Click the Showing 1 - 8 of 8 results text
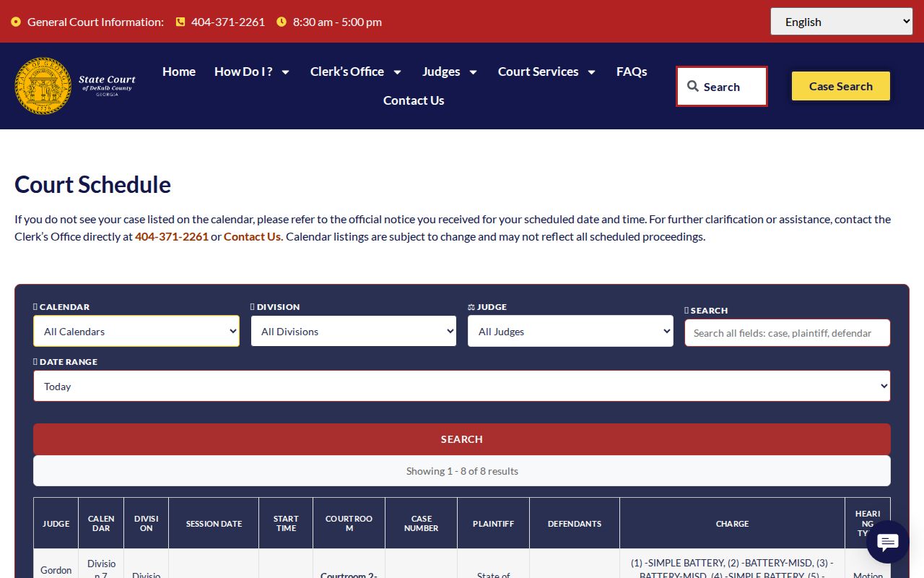This screenshot has width=924, height=578. (x=462, y=471)
